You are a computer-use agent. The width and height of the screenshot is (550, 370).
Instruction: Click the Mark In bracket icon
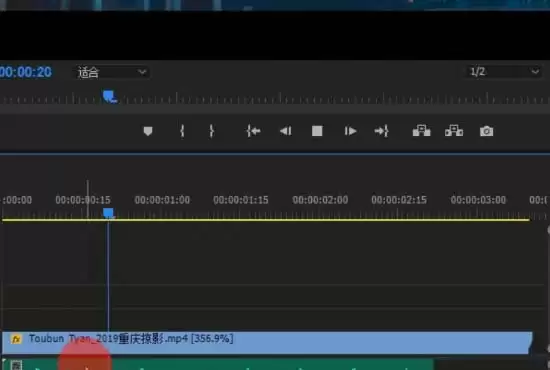tap(182, 131)
